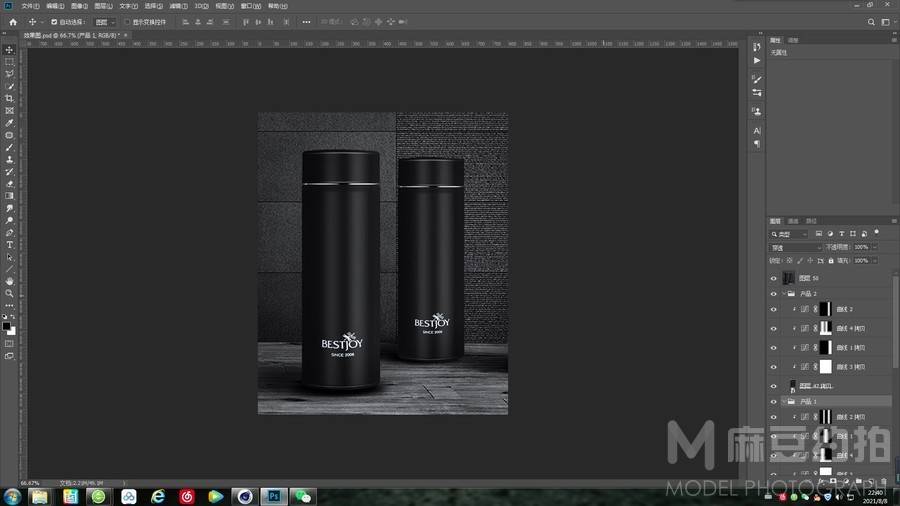Toggle Quick Mask mode icon
Screen dimensions: 900x506
click(9, 344)
